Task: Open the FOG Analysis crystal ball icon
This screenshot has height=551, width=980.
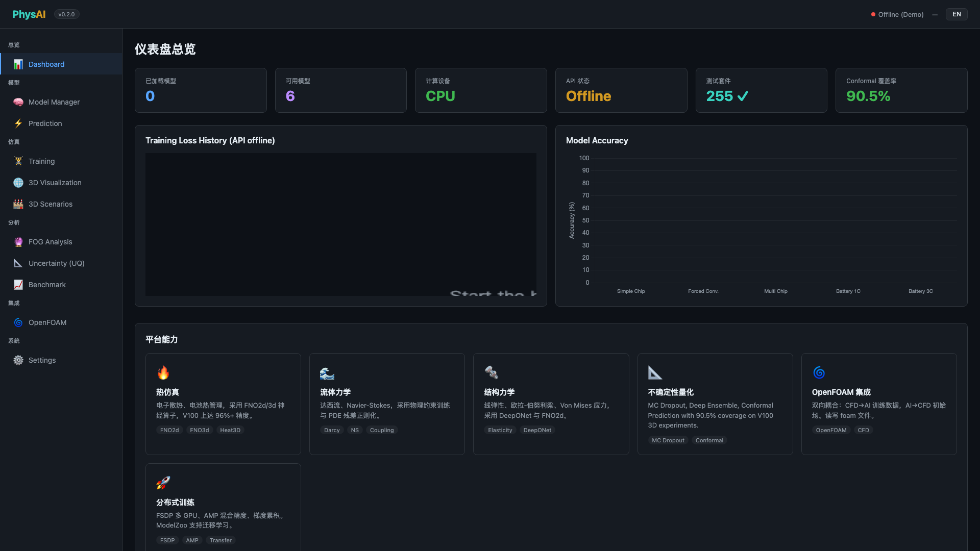Action: [x=18, y=242]
